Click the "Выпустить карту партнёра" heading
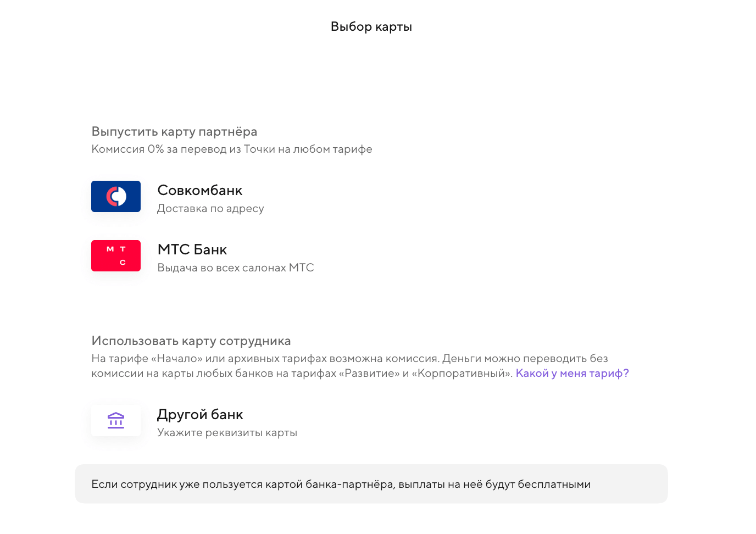This screenshot has height=534, width=756. click(174, 132)
